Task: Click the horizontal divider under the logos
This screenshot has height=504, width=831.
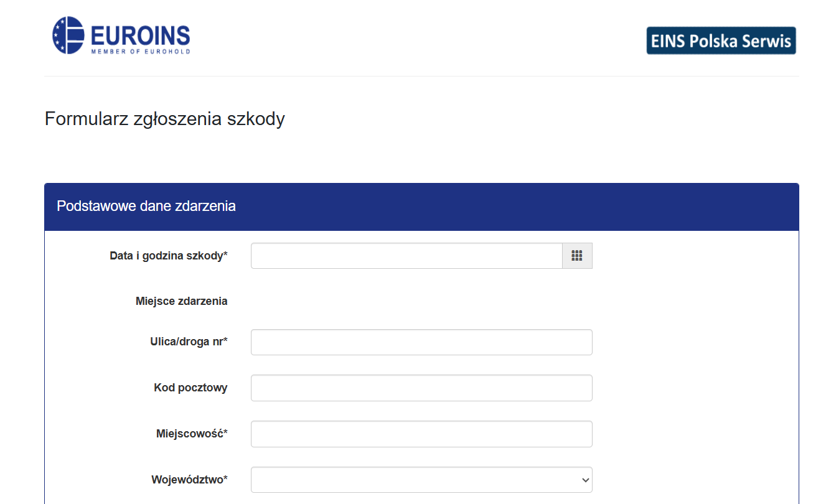Action: [421, 77]
